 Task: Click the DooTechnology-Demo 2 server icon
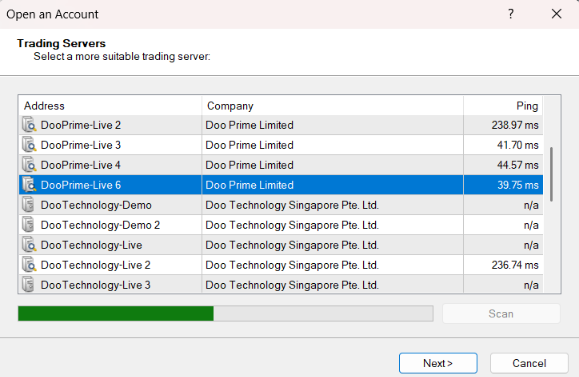[x=28, y=225]
